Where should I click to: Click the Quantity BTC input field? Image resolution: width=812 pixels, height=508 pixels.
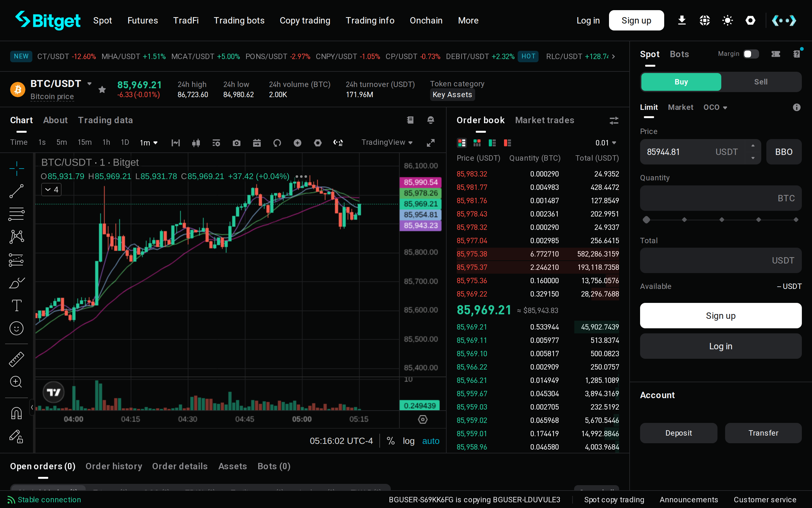[x=720, y=198]
